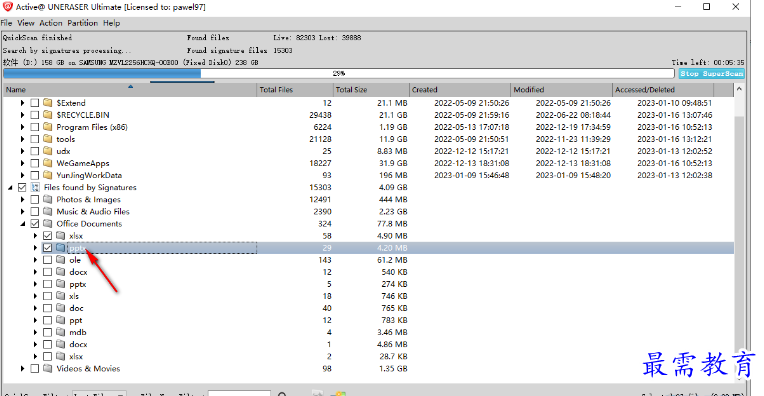
Task: Select the udx folder name
Action: (x=63, y=151)
